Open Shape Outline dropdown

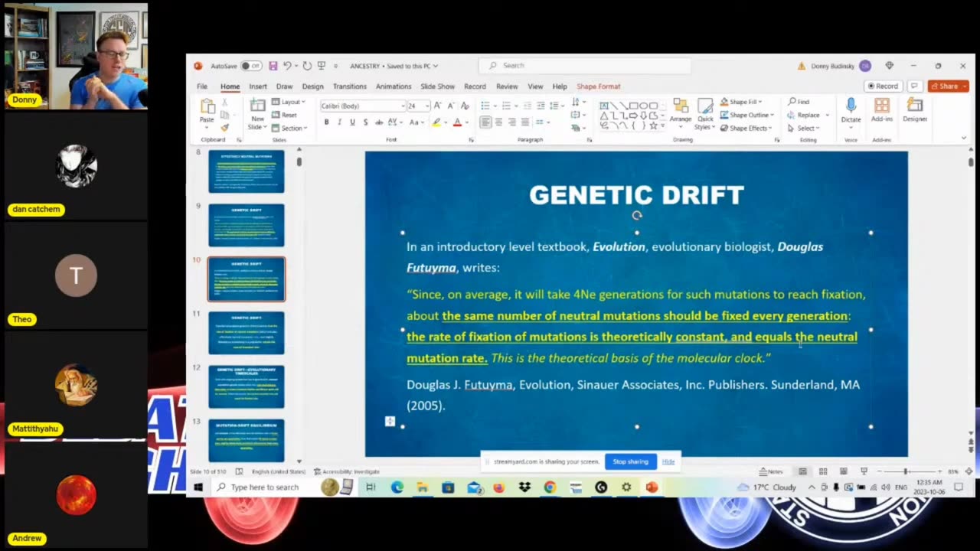pyautogui.click(x=746, y=115)
